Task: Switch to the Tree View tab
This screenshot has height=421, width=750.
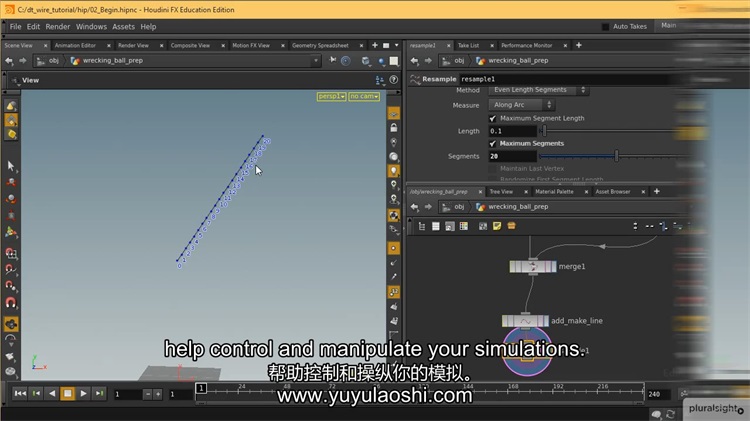Action: pyautogui.click(x=501, y=192)
